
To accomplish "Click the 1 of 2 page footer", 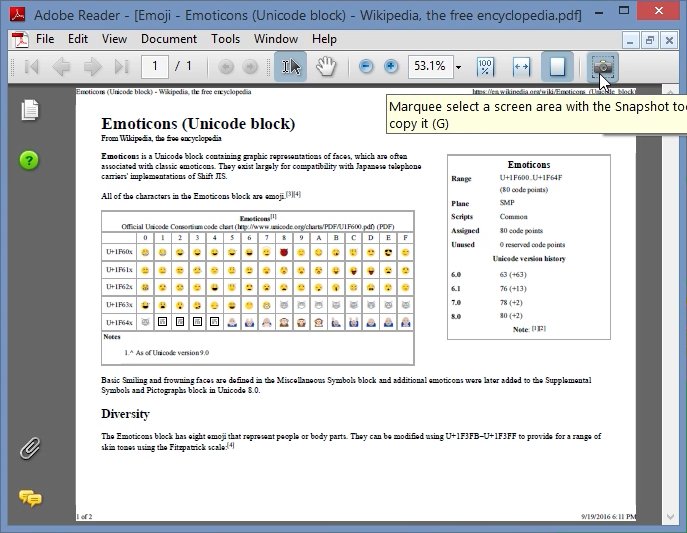I will tap(84, 517).
